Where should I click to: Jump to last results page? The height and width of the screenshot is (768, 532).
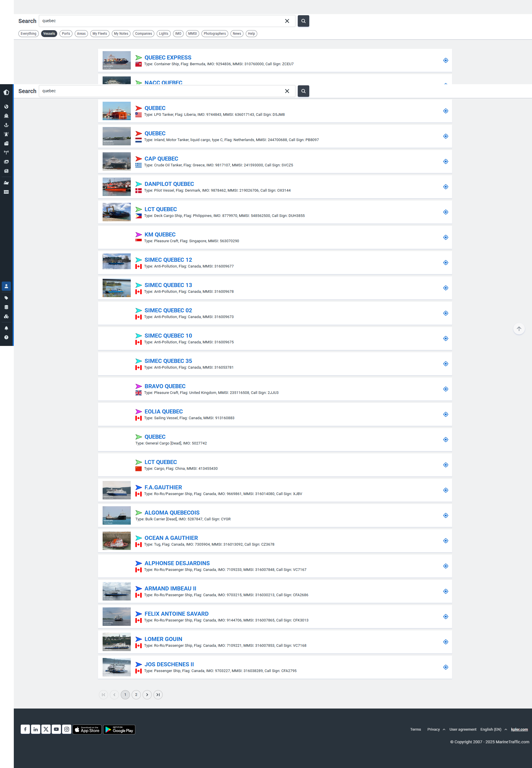coord(158,695)
